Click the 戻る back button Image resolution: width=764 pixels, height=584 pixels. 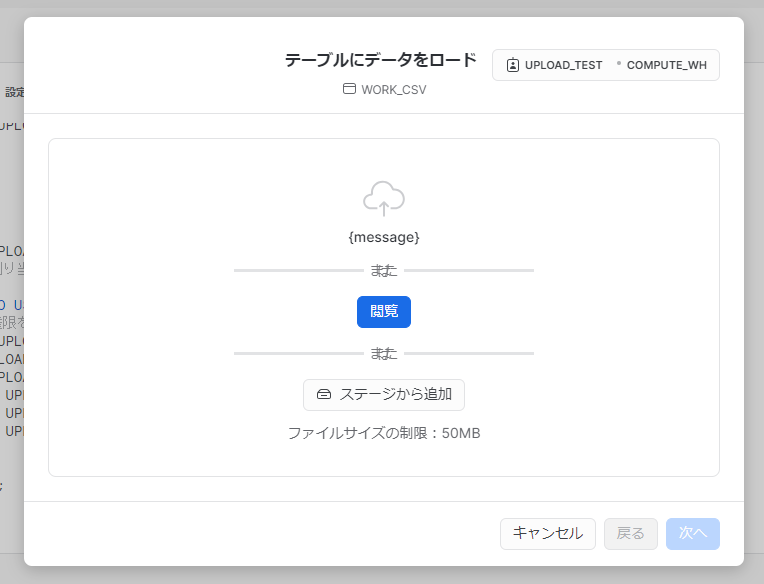click(x=630, y=534)
